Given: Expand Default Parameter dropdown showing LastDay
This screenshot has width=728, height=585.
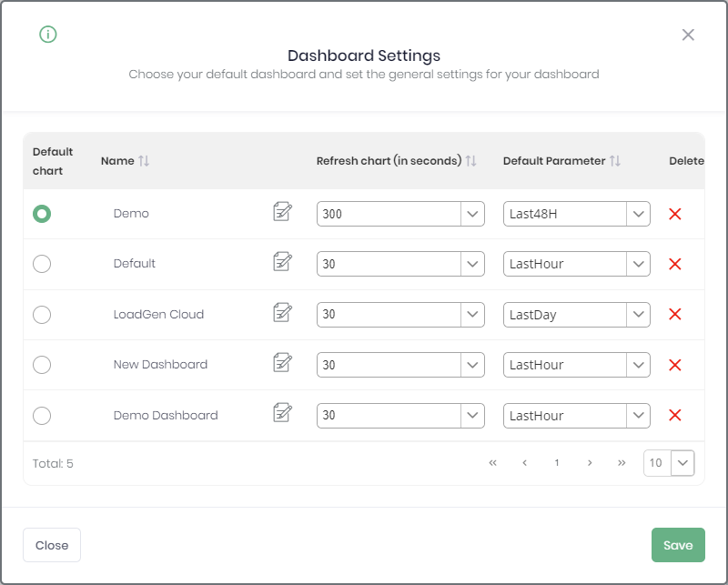Looking at the screenshot, I should 638,315.
